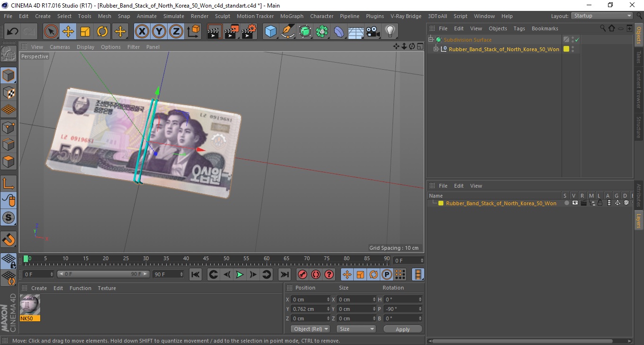Screen dimensions: 644x345
Task: Click the Apply button
Action: 402,329
